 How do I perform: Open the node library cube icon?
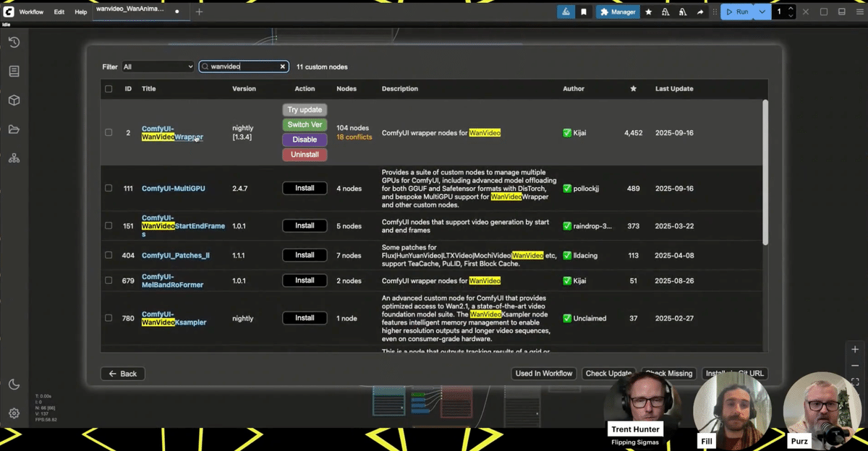click(x=14, y=100)
